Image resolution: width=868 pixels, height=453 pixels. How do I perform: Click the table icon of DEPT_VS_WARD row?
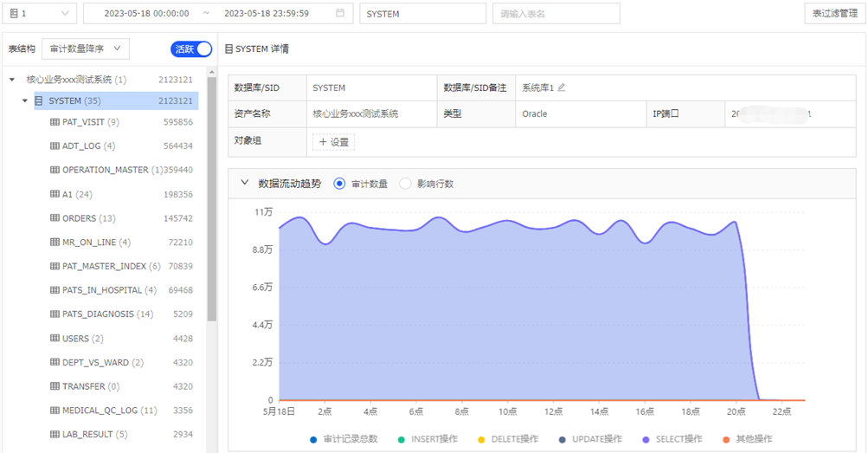pos(55,362)
